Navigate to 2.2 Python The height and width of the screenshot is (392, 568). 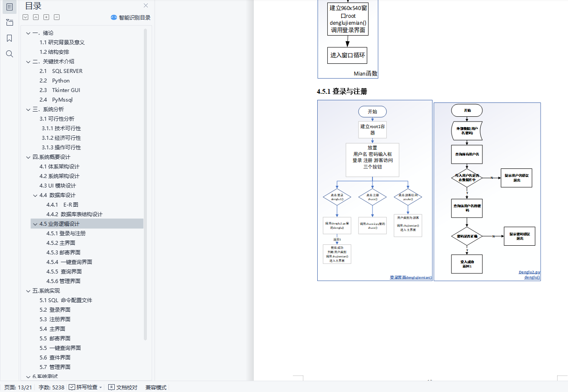pos(55,81)
